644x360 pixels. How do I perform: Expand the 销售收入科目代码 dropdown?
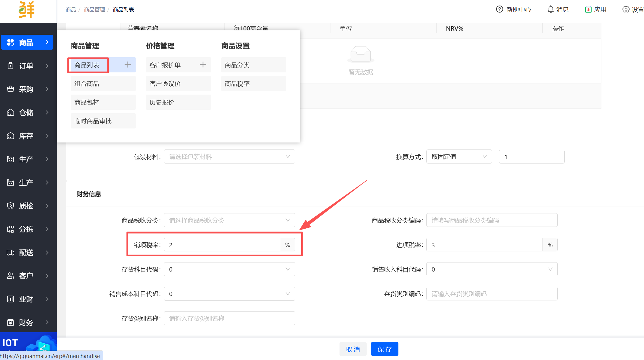(492, 269)
